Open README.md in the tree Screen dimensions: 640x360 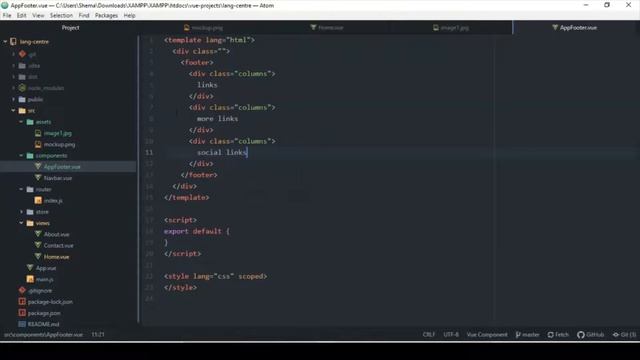click(43, 324)
